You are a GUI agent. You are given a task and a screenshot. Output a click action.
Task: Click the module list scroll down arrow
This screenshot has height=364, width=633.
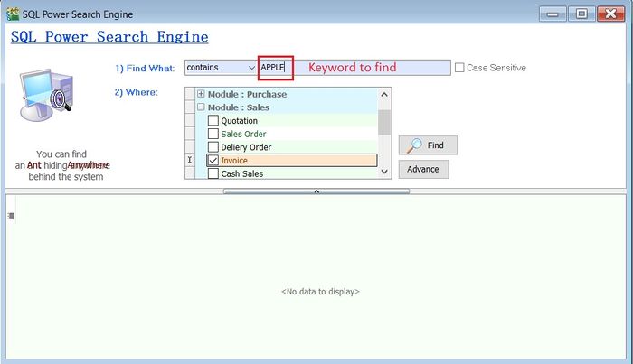384,172
